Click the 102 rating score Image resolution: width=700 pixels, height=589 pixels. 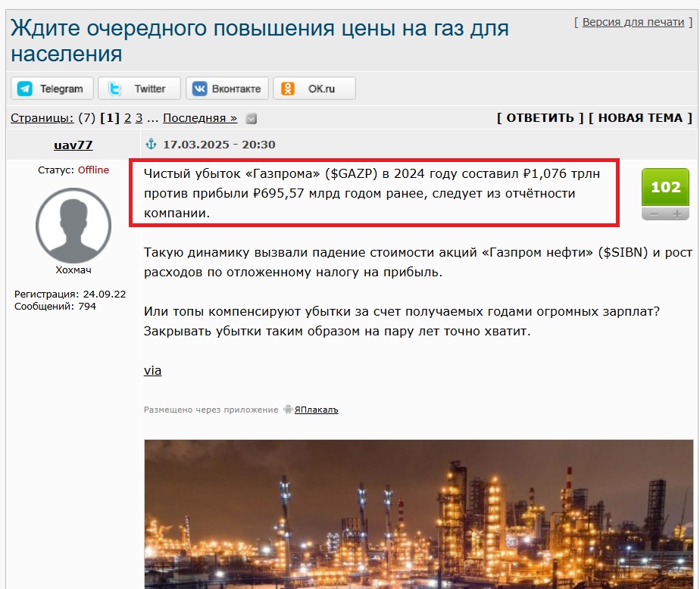[666, 187]
